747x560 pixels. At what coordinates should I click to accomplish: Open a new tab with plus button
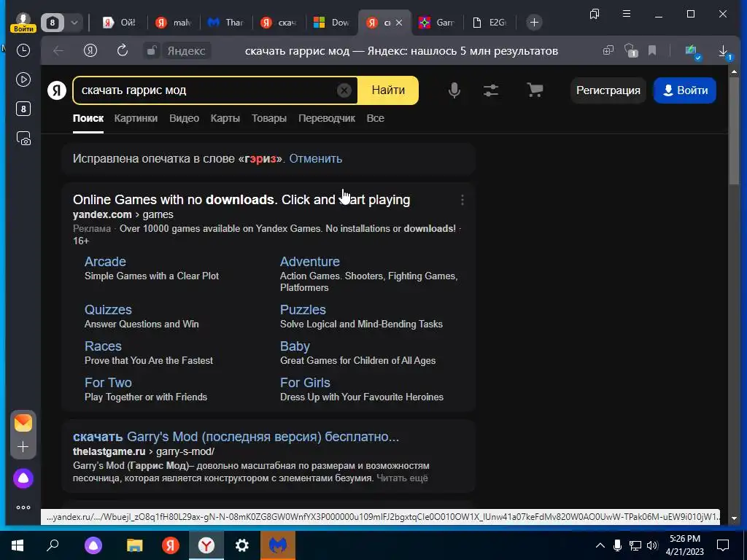pyautogui.click(x=534, y=23)
